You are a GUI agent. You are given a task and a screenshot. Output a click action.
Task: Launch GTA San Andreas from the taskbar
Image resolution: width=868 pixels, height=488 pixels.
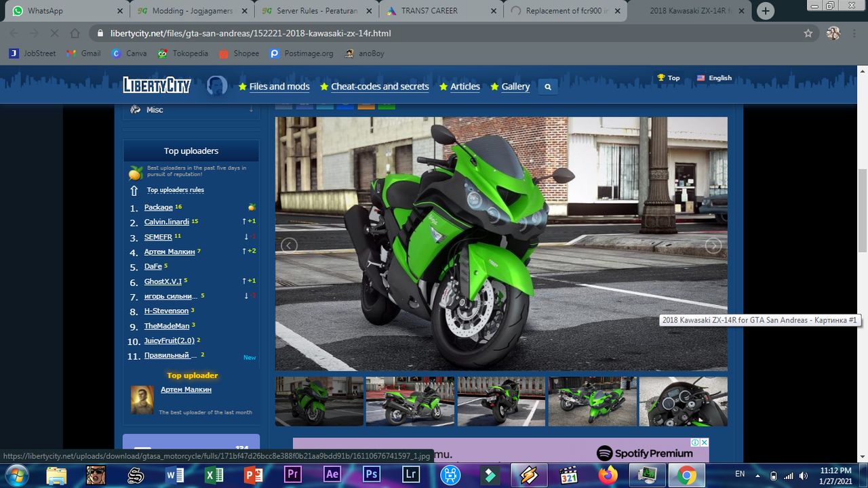[x=96, y=474]
